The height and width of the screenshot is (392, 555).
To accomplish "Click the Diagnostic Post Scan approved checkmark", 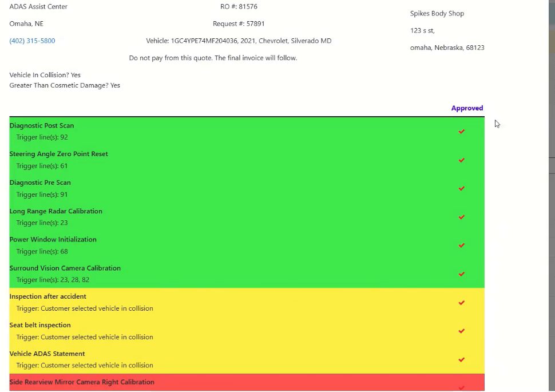I will 462,132.
